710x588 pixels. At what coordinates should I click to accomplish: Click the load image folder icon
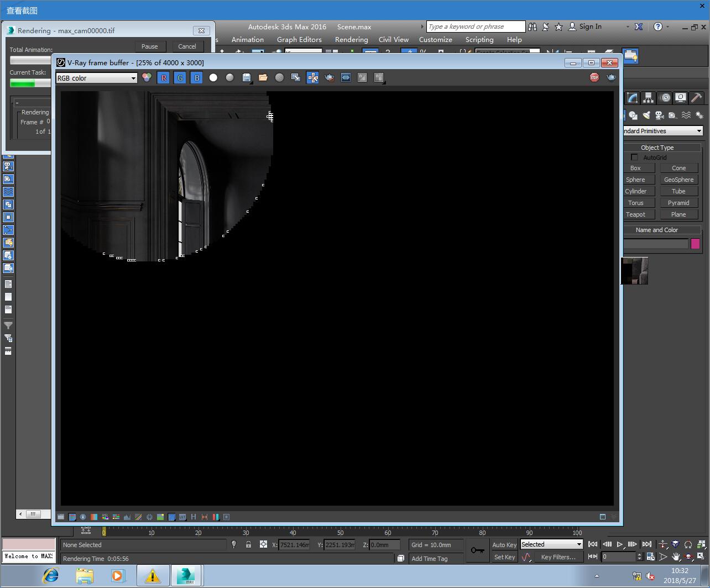pos(263,78)
